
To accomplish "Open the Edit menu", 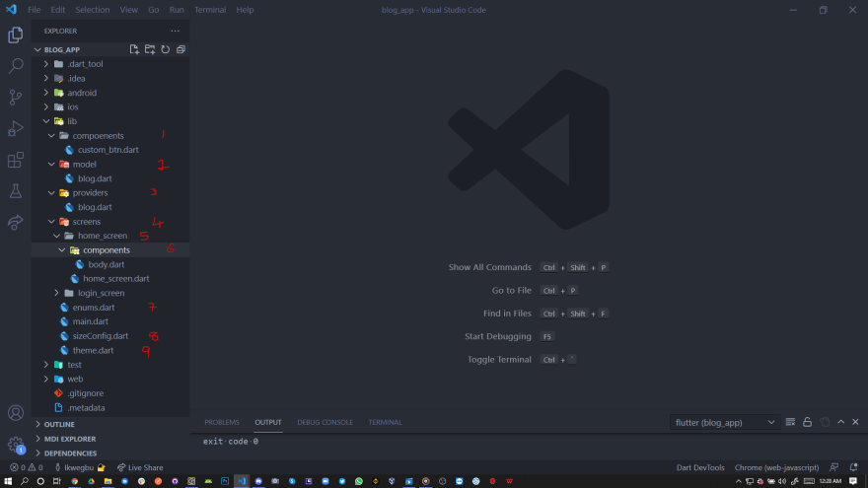I will (x=57, y=10).
